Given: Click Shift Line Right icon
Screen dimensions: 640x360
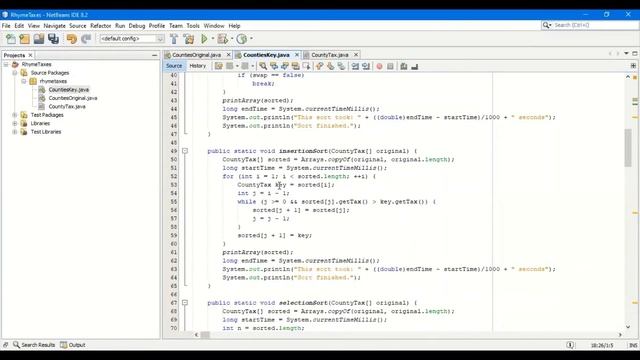Looking at the screenshot, I should [x=366, y=66].
